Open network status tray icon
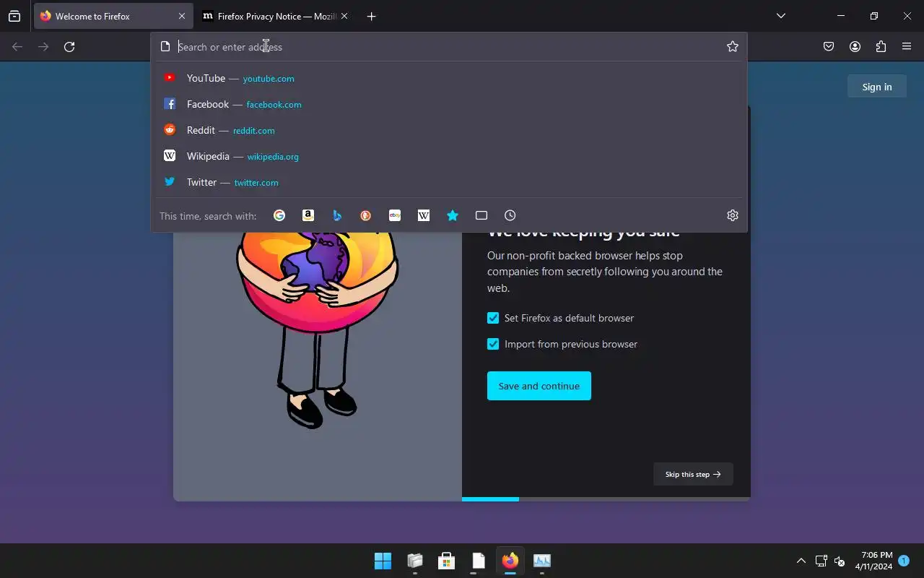Viewport: 924px width, 578px height. (821, 561)
